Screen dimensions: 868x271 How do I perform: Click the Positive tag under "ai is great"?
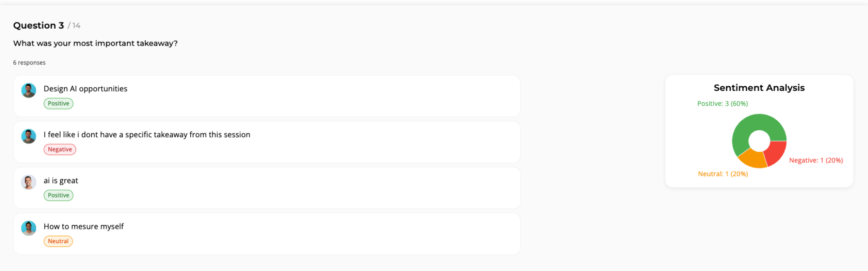pyautogui.click(x=58, y=195)
